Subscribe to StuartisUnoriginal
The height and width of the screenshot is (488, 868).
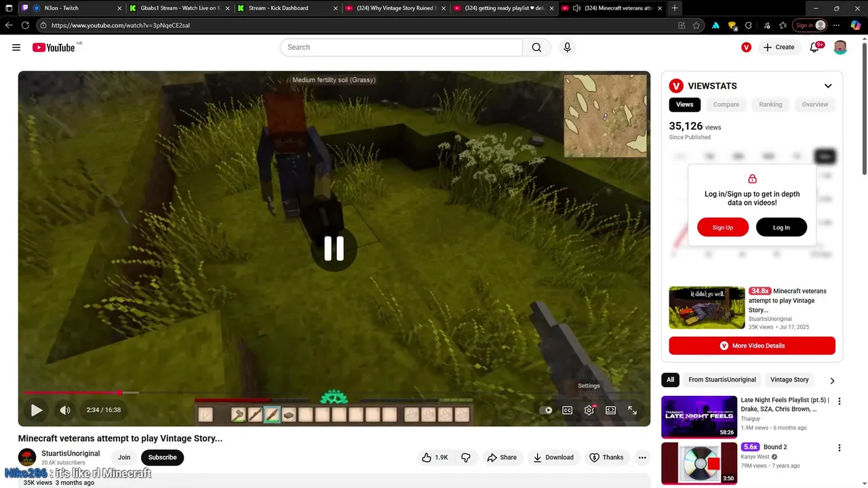point(163,457)
